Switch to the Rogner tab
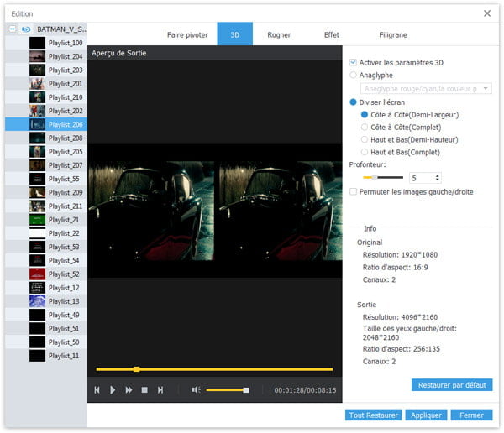This screenshot has width=504, height=433. pyautogui.click(x=279, y=34)
